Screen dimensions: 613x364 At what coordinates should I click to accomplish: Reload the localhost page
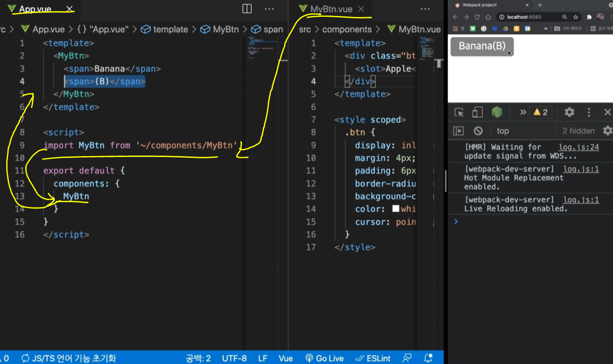coord(477,17)
